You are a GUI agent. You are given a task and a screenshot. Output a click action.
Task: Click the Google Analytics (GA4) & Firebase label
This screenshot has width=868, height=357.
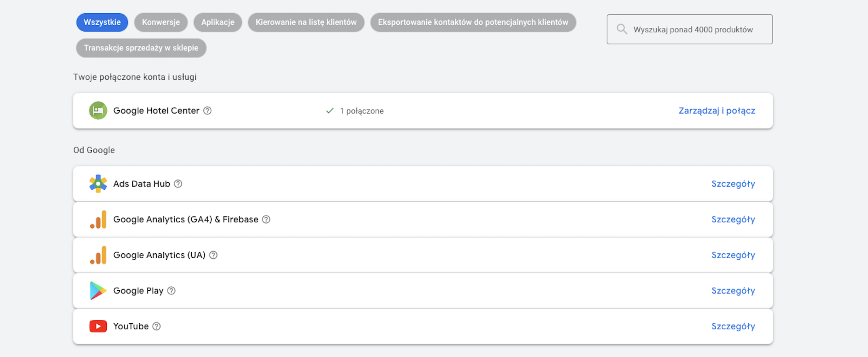[186, 219]
